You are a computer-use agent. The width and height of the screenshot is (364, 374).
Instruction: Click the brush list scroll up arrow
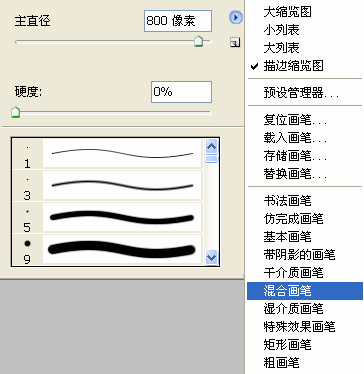coord(211,146)
